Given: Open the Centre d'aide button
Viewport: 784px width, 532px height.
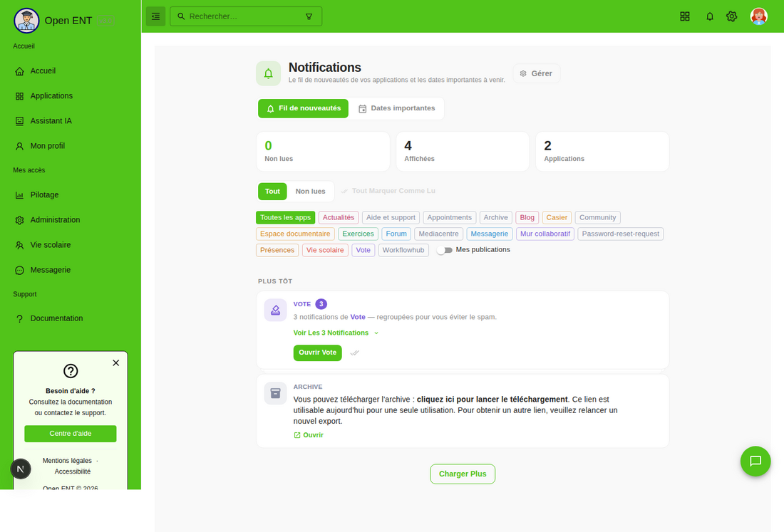Looking at the screenshot, I should point(71,434).
